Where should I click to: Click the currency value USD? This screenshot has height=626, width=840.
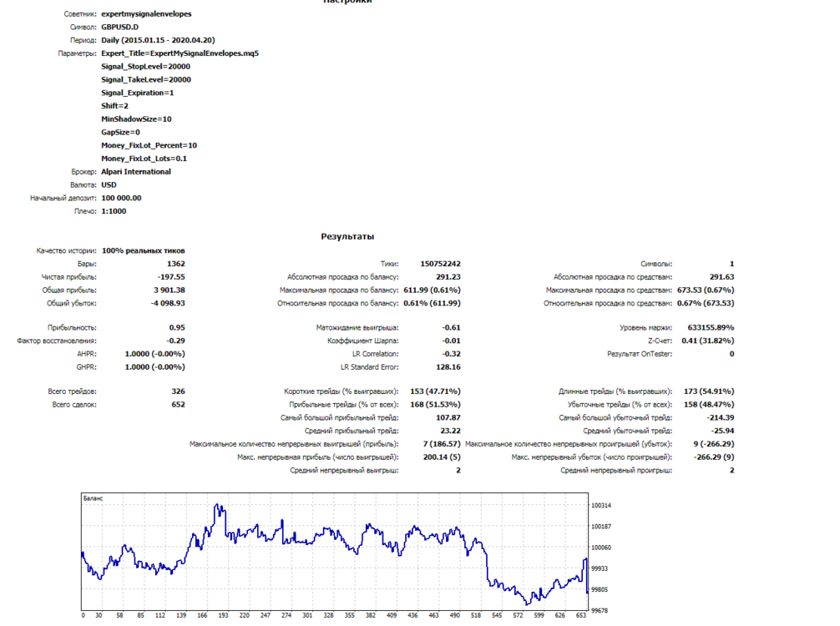click(109, 184)
